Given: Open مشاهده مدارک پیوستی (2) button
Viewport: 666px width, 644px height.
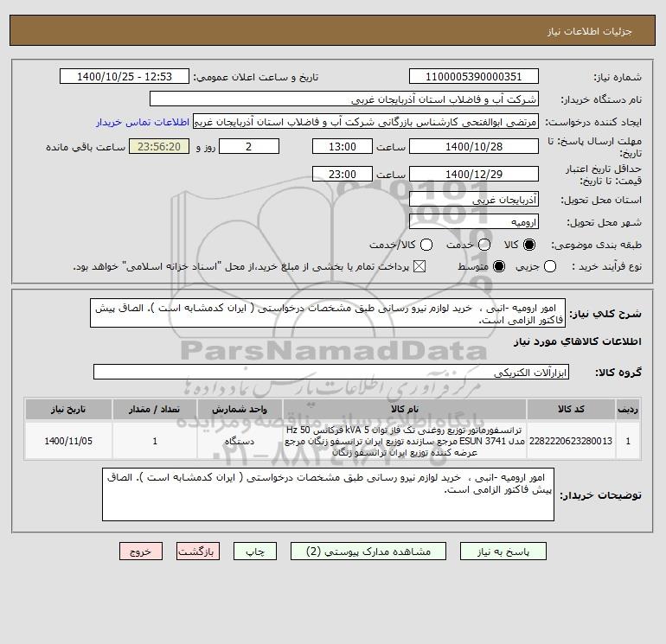Looking at the screenshot, I should pos(368,551).
